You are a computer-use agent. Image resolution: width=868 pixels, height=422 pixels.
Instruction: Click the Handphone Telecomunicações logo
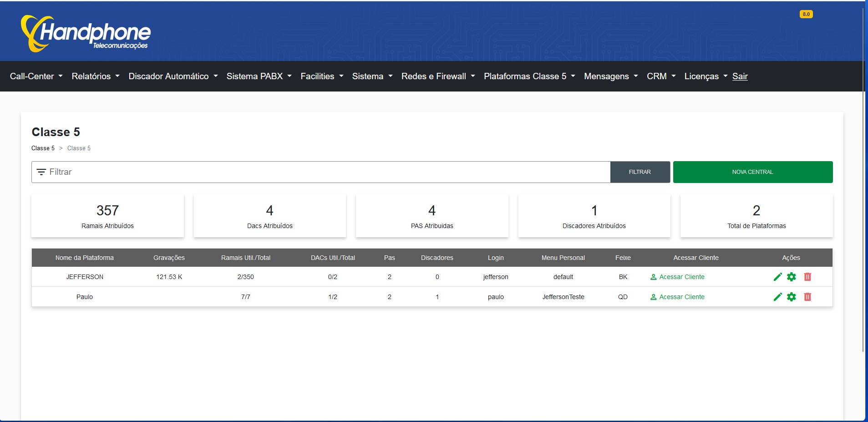click(x=86, y=33)
